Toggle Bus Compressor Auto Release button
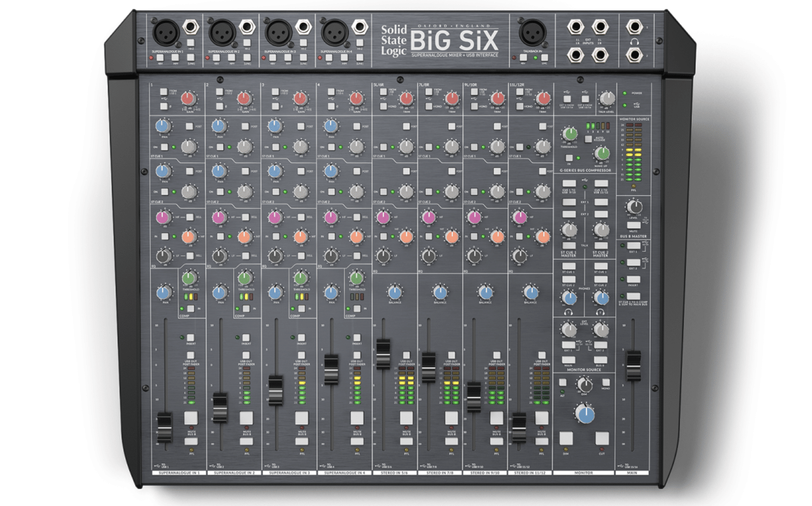The width and height of the screenshot is (812, 506). pyautogui.click(x=589, y=139)
